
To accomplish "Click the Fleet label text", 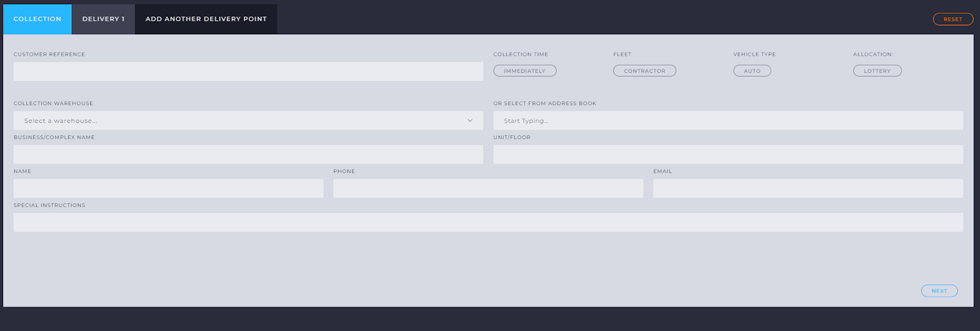I will (x=622, y=54).
